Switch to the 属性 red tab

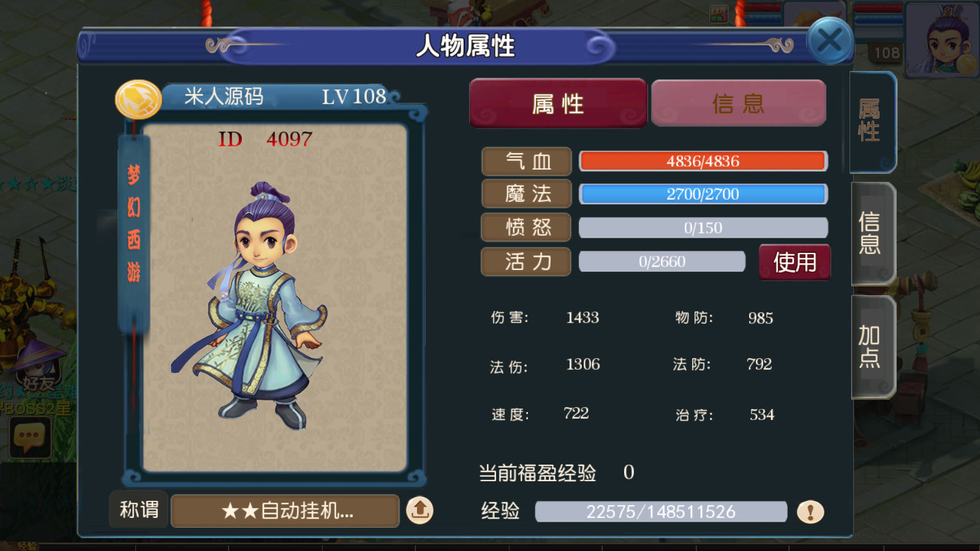coord(558,103)
